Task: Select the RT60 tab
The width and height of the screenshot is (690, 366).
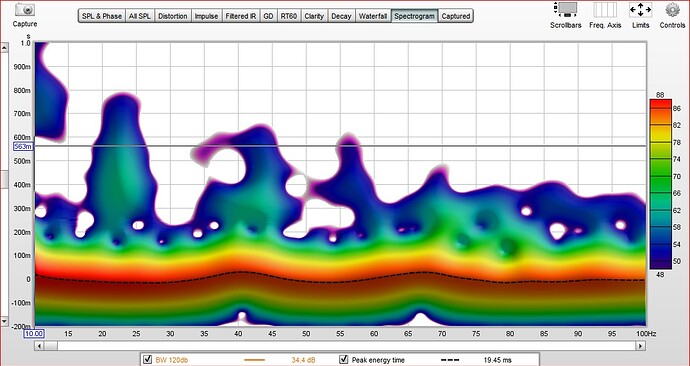Action: pyautogui.click(x=288, y=16)
